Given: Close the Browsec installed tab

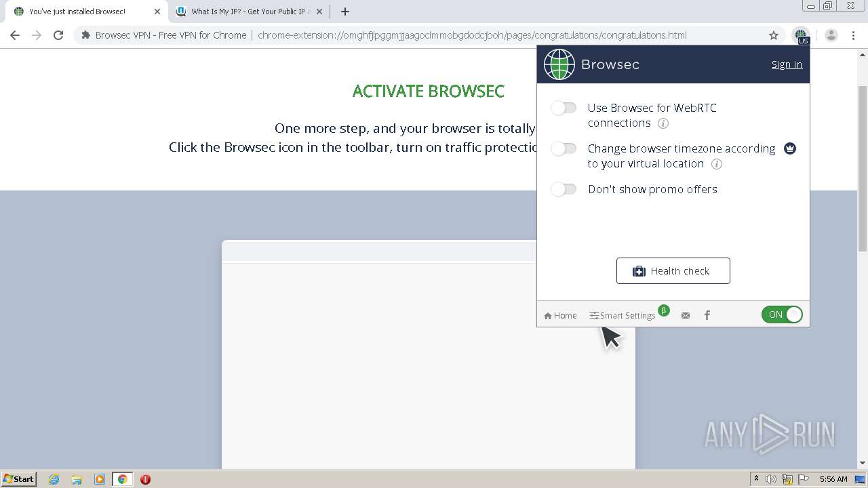Looking at the screenshot, I should 157,12.
